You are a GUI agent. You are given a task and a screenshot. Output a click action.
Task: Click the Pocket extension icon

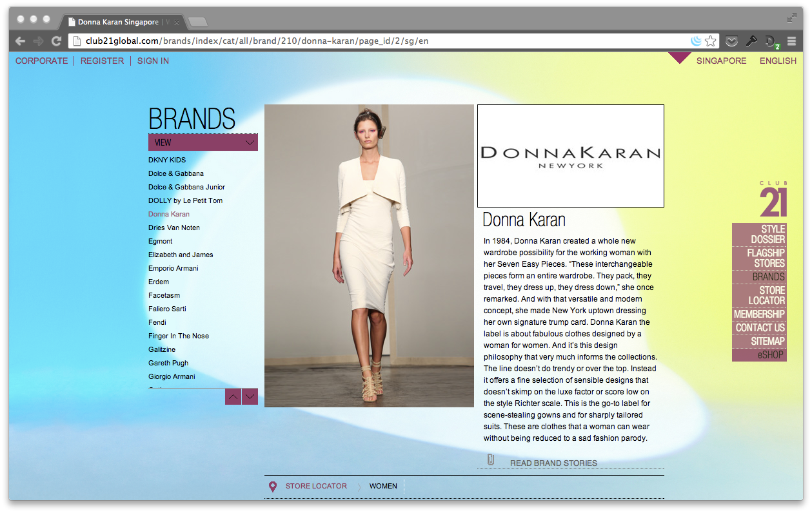click(x=731, y=41)
